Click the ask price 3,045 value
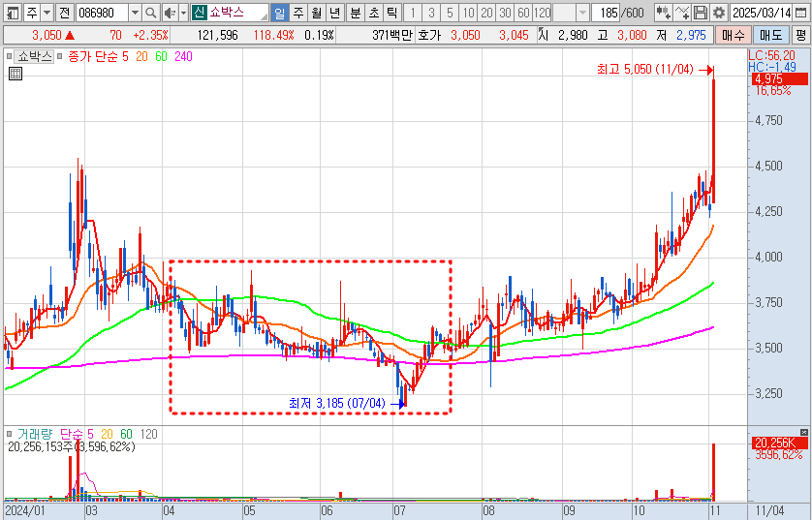Image resolution: width=812 pixels, height=520 pixels. (x=514, y=35)
